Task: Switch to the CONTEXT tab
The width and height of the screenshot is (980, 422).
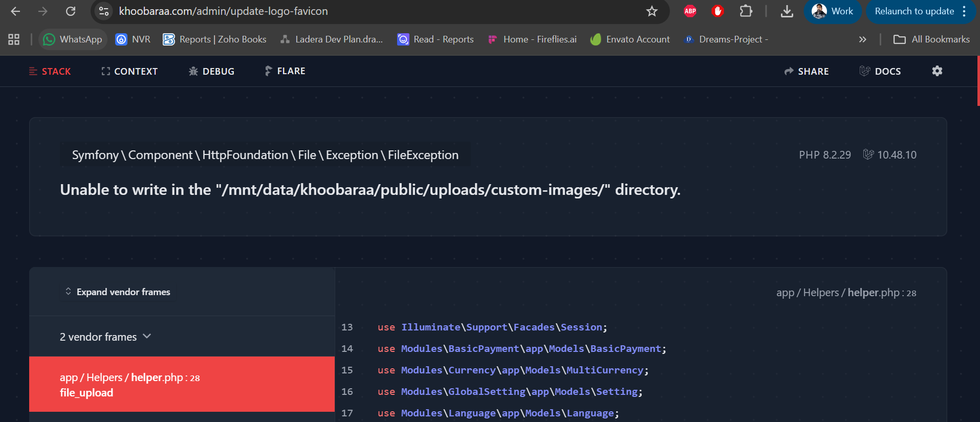Action: pyautogui.click(x=129, y=71)
